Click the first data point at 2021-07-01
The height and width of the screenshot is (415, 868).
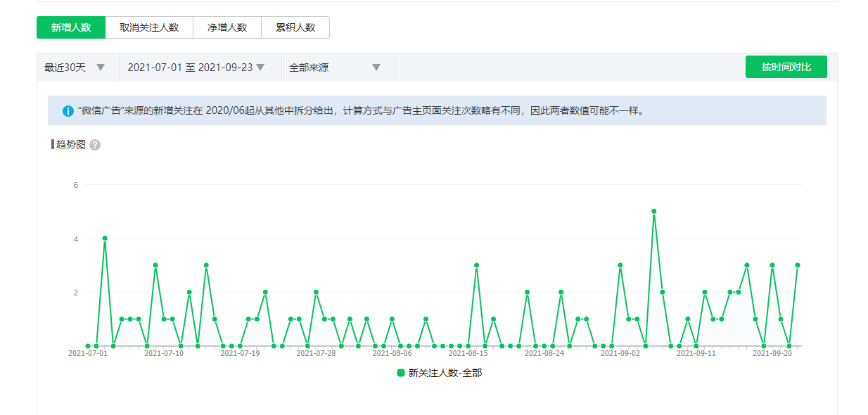click(x=88, y=346)
